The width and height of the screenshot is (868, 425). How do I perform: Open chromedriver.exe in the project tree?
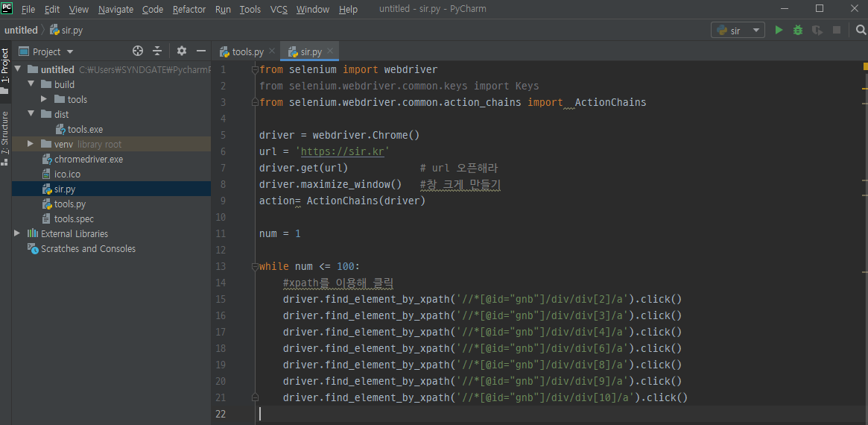tap(88, 159)
